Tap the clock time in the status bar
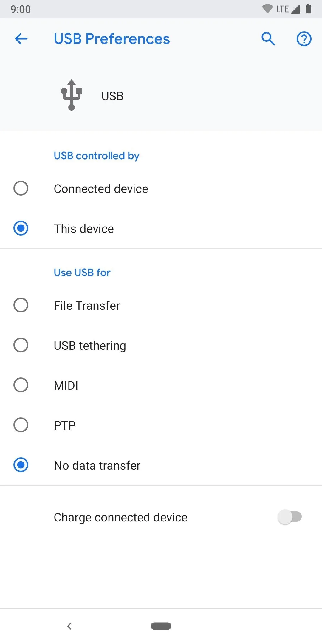This screenshot has width=322, height=644. click(x=21, y=9)
